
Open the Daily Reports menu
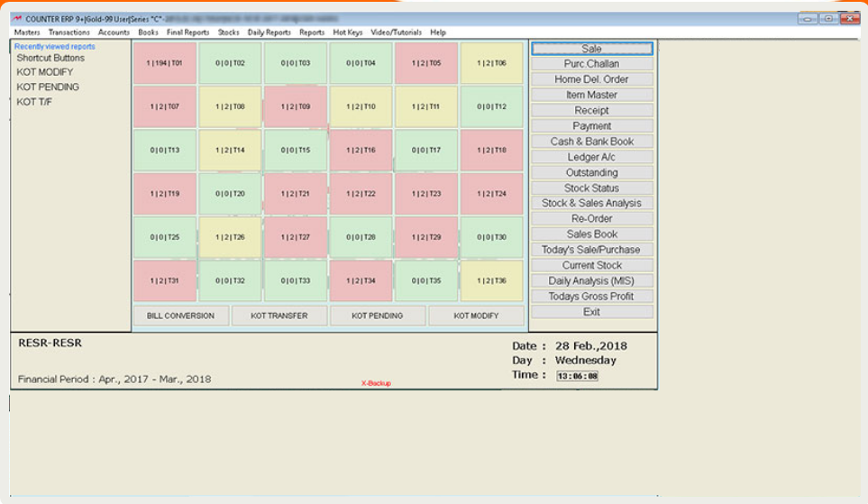pos(269,32)
